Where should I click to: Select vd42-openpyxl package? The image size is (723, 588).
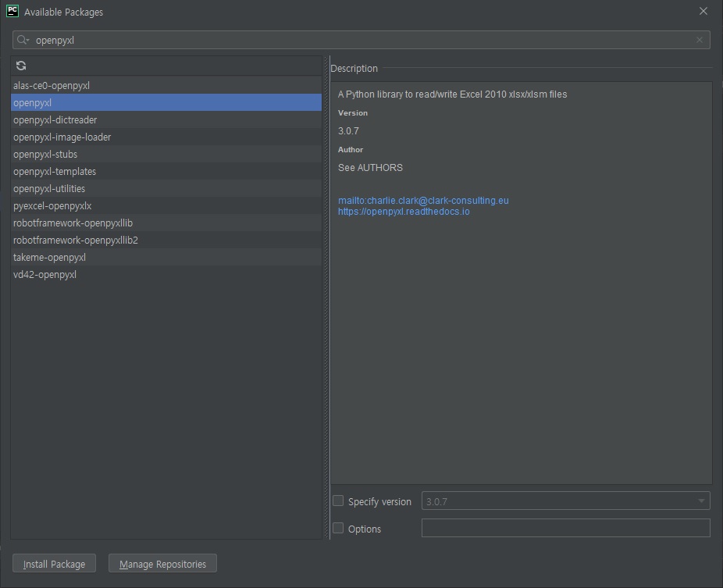[166, 274]
